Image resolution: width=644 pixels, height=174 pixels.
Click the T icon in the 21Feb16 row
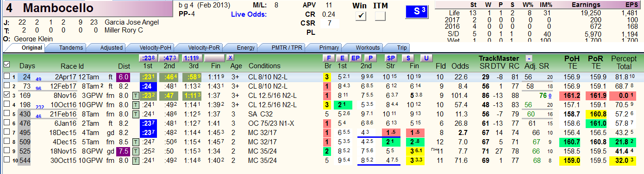(136, 114)
